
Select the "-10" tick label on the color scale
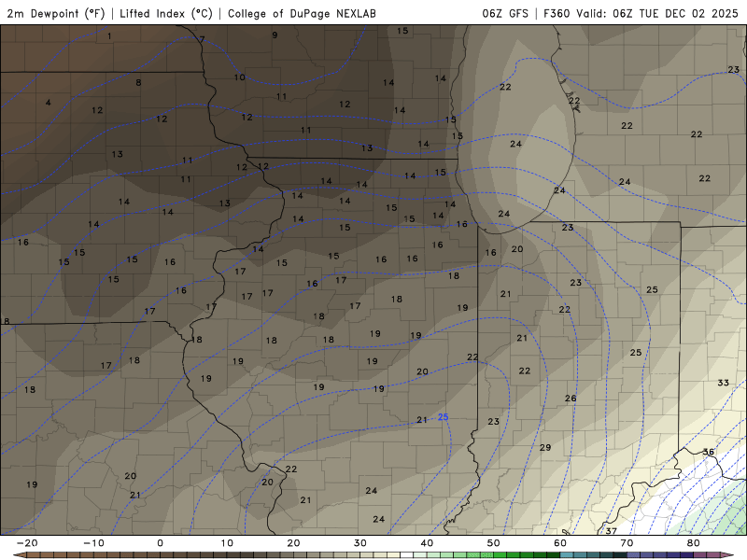tap(93, 543)
